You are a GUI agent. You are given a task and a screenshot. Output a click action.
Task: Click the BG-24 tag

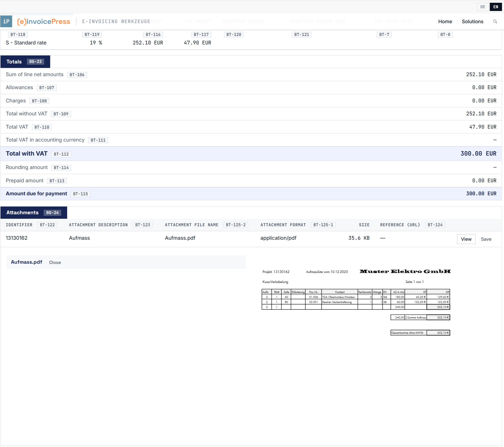click(x=52, y=213)
